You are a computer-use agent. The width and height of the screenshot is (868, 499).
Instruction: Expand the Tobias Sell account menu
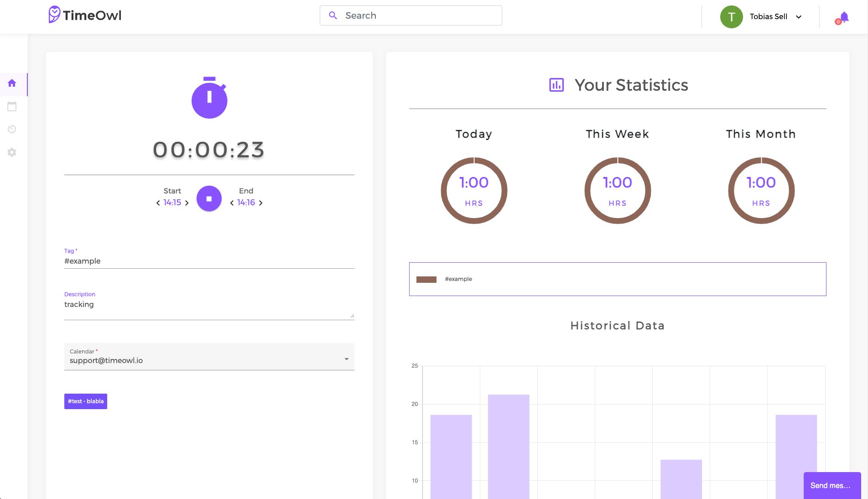tap(799, 17)
